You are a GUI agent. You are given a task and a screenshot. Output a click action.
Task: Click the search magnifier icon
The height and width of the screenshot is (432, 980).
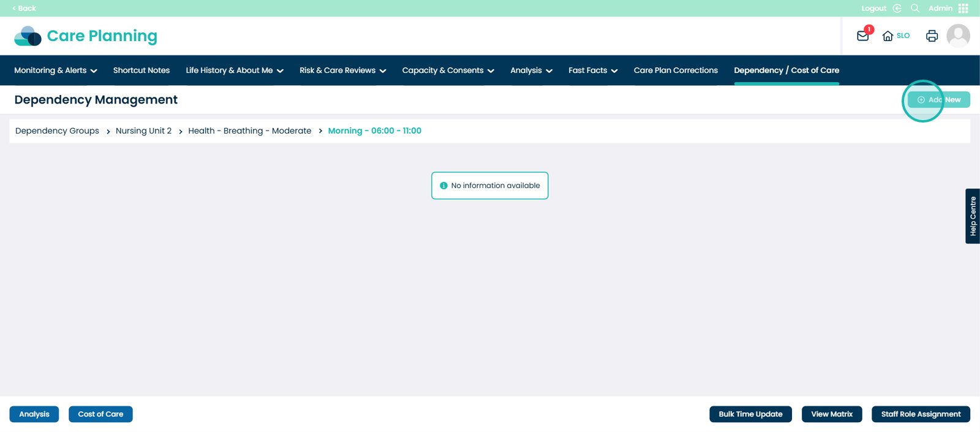pos(915,8)
